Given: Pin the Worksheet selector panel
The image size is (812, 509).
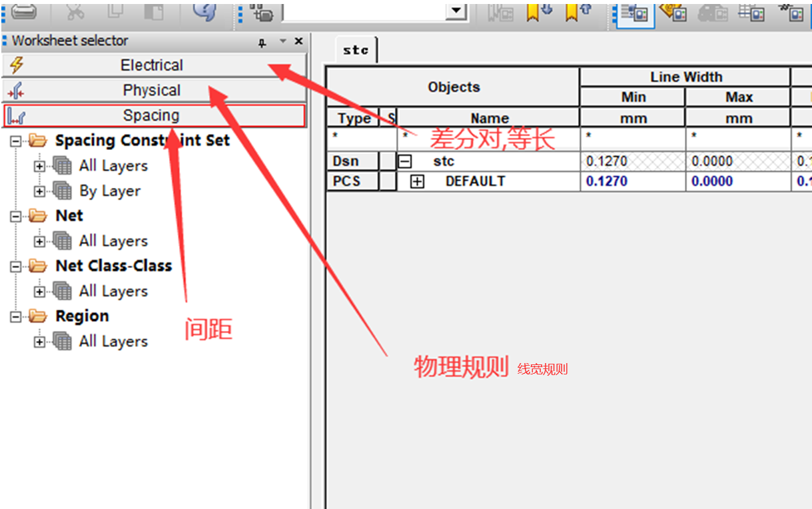Looking at the screenshot, I should pos(262,42).
